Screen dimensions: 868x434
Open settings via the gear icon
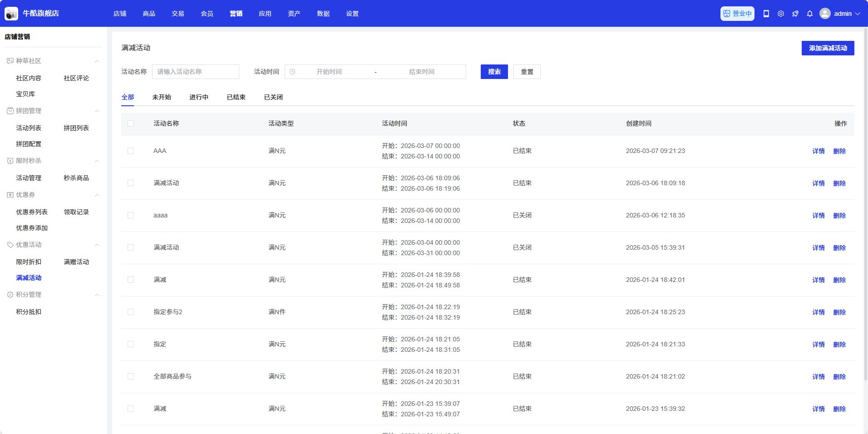tap(780, 14)
